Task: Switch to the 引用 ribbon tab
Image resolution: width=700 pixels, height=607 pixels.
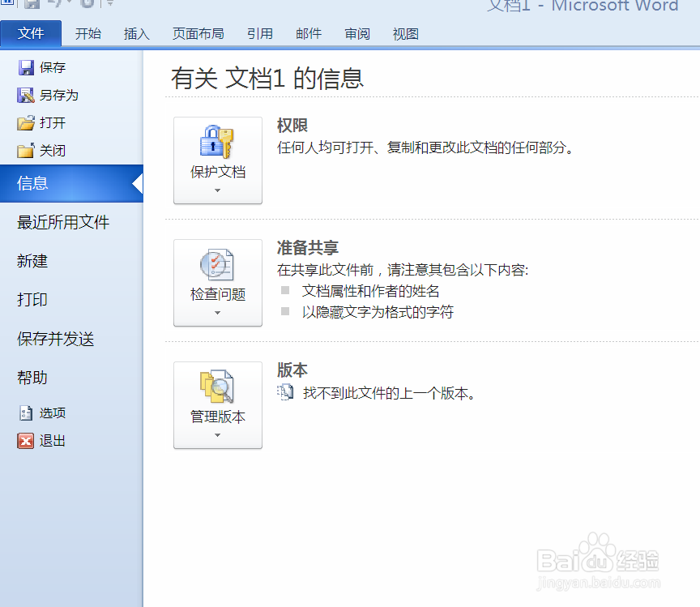Action: [260, 33]
